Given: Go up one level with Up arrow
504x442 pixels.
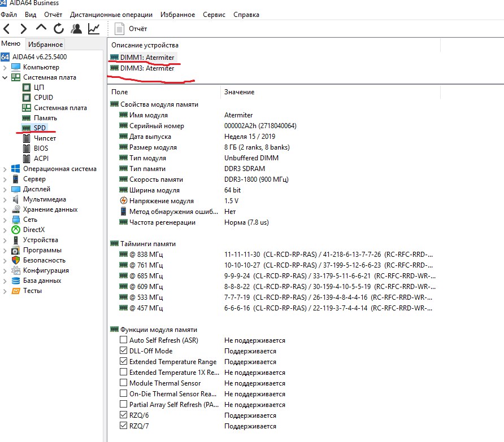Looking at the screenshot, I should (x=41, y=28).
